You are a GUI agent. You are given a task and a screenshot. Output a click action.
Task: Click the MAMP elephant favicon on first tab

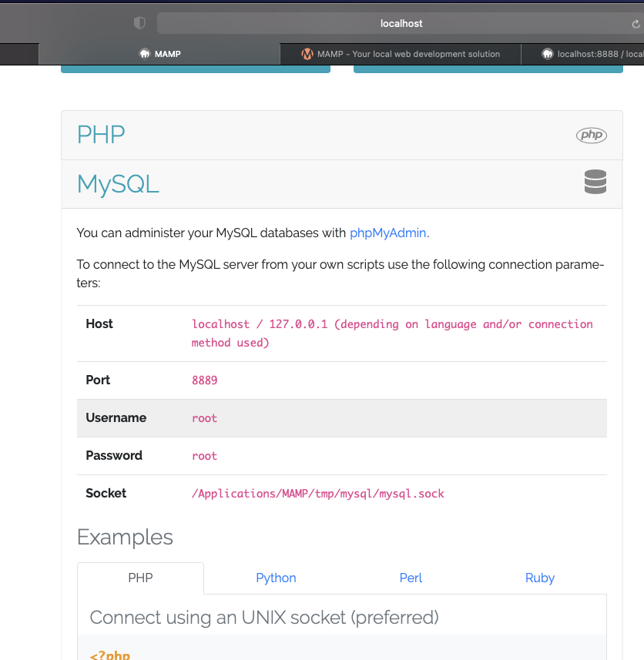coord(144,54)
